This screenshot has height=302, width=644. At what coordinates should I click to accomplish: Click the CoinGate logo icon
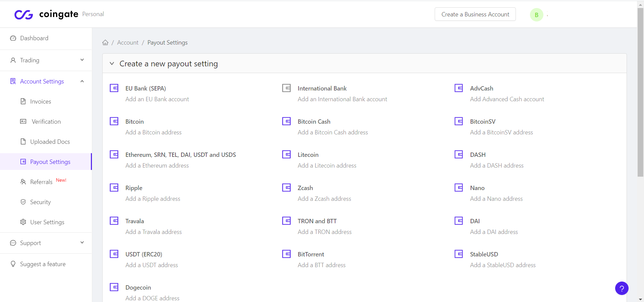23,14
